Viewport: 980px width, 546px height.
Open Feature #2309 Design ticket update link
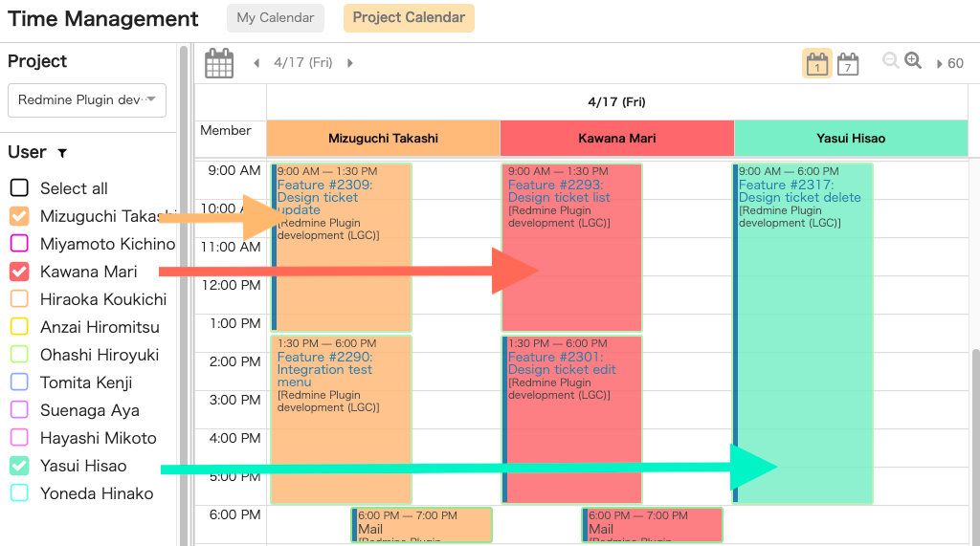coord(324,197)
